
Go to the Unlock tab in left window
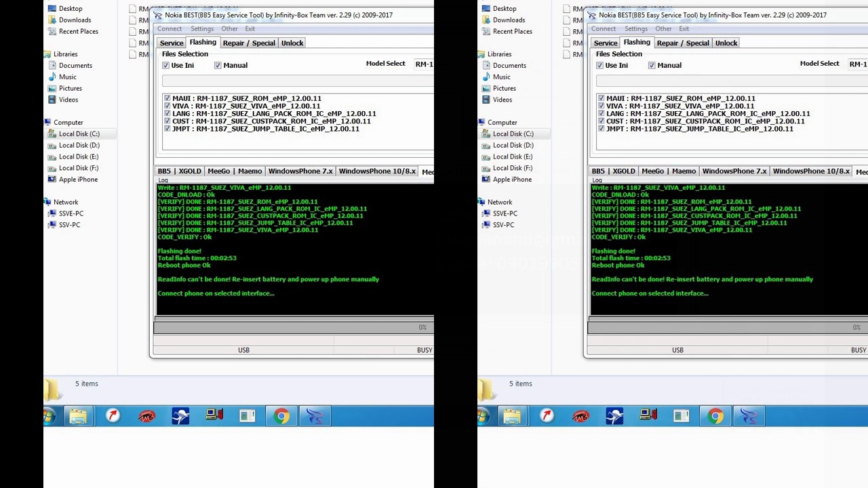point(292,43)
